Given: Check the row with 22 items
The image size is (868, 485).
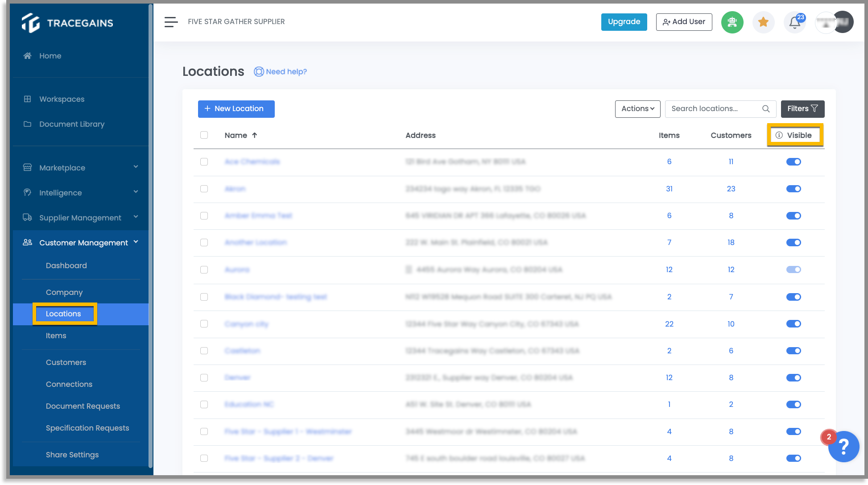Looking at the screenshot, I should [x=204, y=324].
